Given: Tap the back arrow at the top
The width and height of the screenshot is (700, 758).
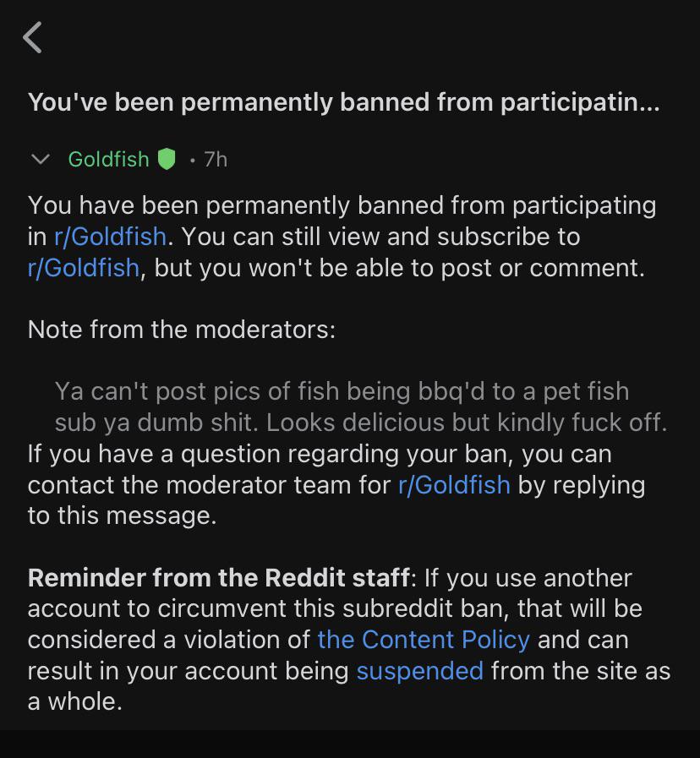Looking at the screenshot, I should point(33,38).
